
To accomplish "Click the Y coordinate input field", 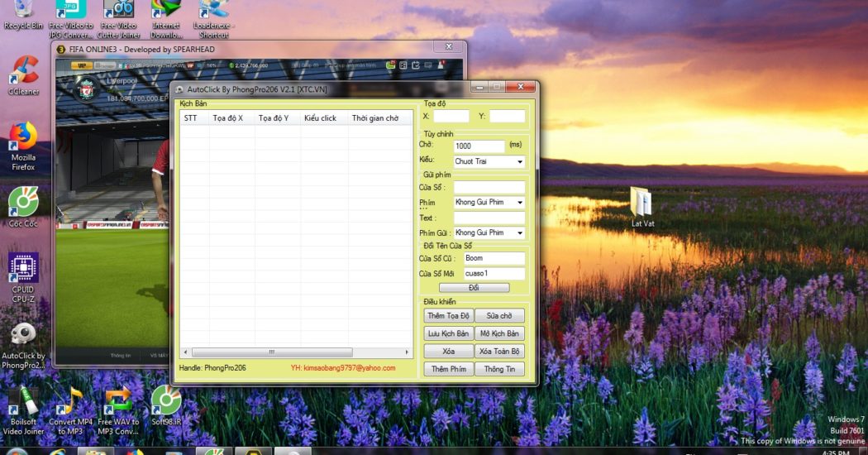I will coord(507,117).
